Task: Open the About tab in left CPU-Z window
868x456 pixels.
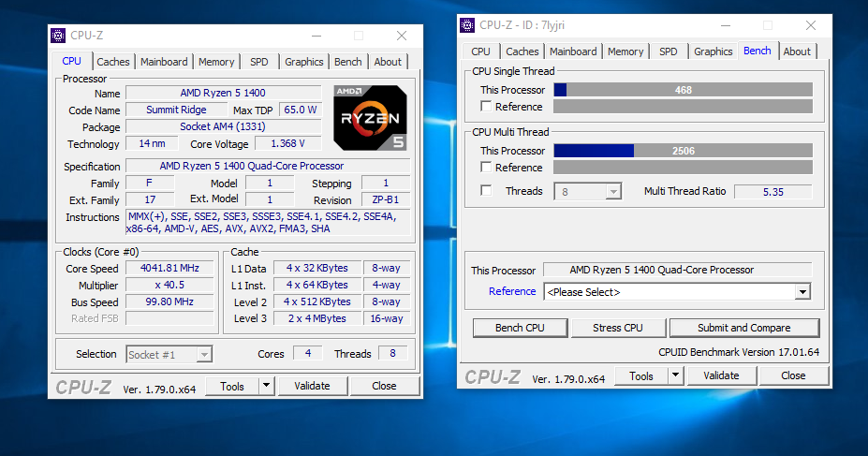Action: point(388,62)
